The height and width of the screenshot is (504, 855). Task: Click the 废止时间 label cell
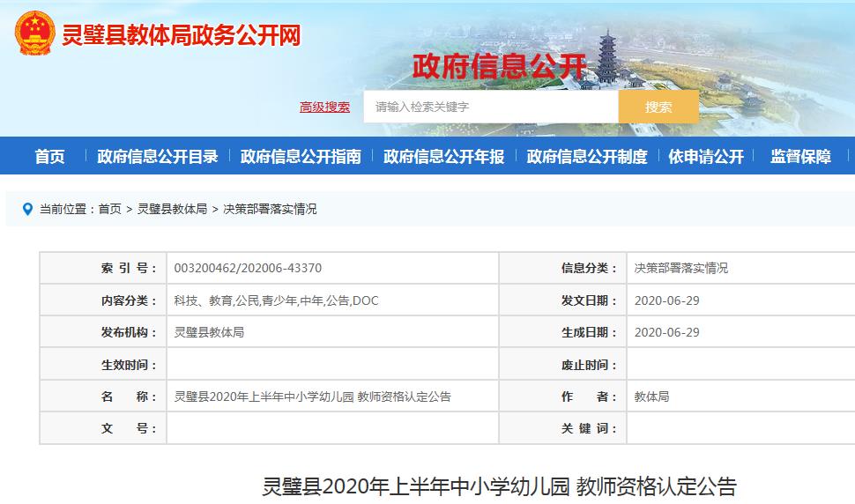click(562, 365)
